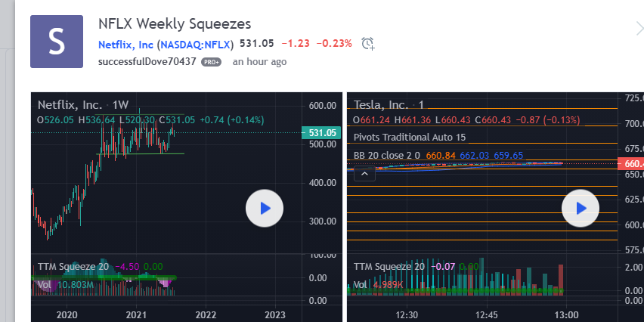Open successfulDove70437 author profile
The width and height of the screenshot is (644, 322).
(147, 62)
